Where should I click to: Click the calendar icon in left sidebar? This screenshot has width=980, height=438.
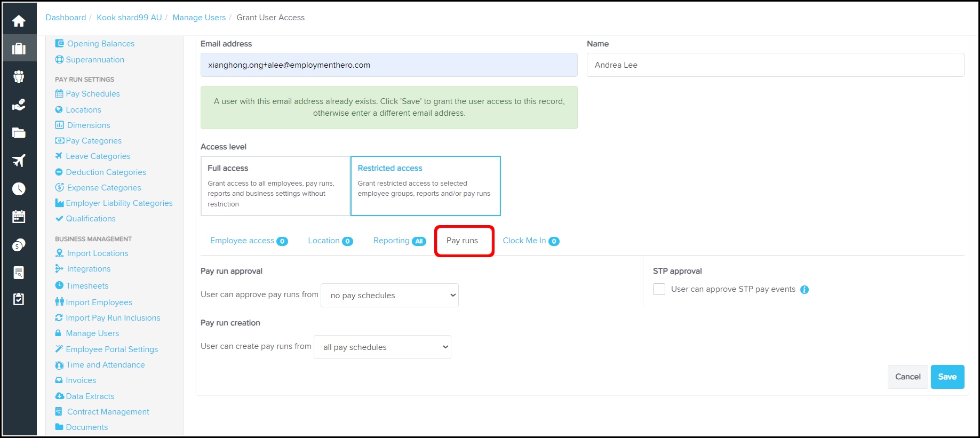pos(19,217)
